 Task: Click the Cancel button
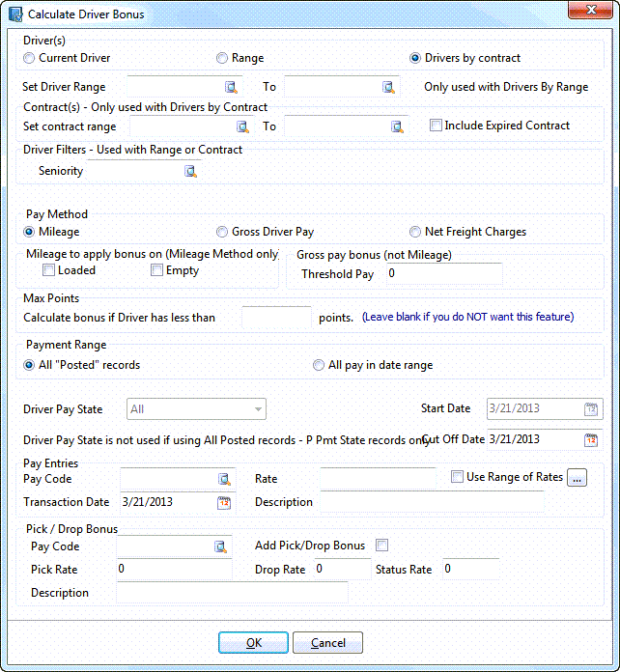click(x=327, y=643)
